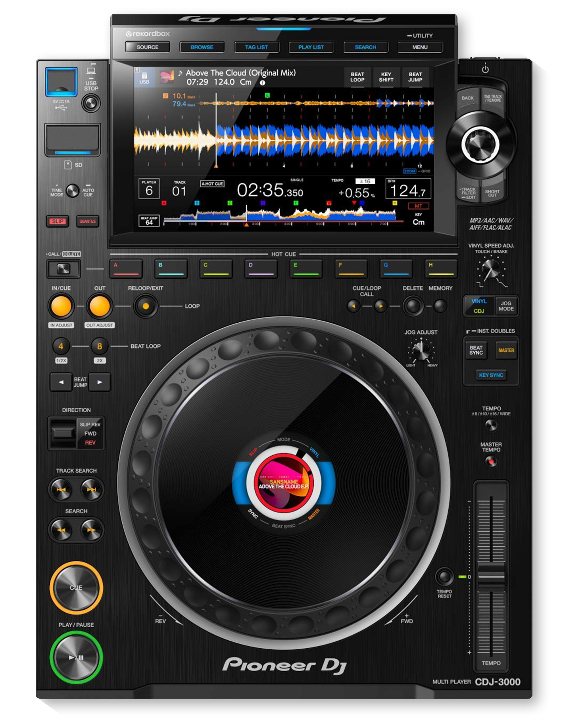Click the power button icon
Image resolution: width=586 pixels, height=728 pixels.
[x=485, y=69]
